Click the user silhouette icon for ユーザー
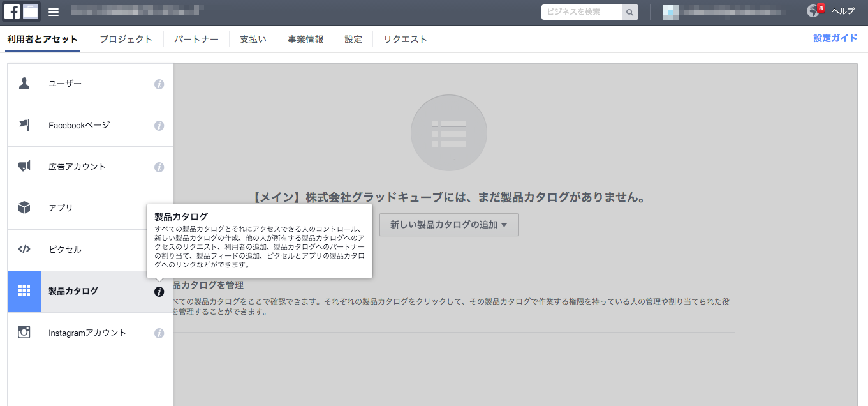Image resolution: width=868 pixels, height=406 pixels. point(24,84)
